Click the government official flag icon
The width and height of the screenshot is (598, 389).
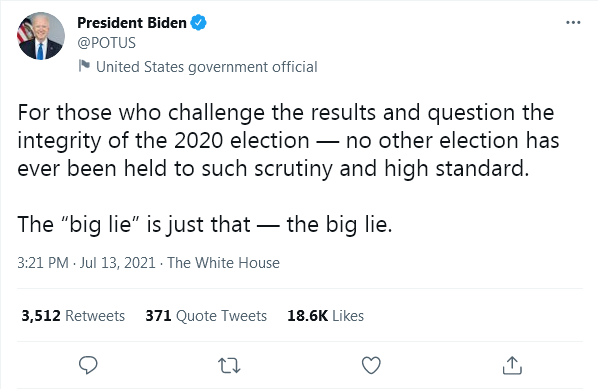click(84, 66)
